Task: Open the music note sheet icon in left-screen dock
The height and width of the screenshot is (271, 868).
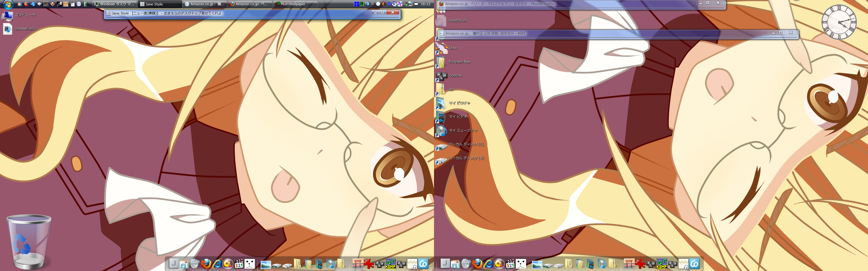Action: [412, 264]
